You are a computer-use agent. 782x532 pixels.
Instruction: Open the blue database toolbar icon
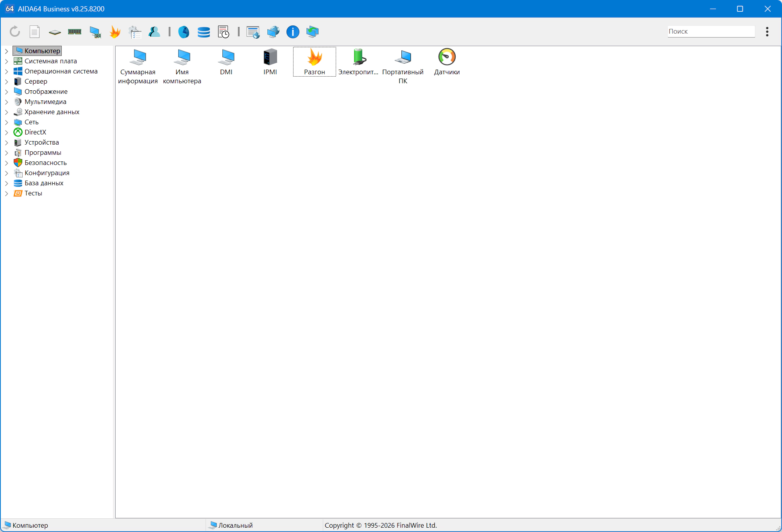(x=204, y=32)
